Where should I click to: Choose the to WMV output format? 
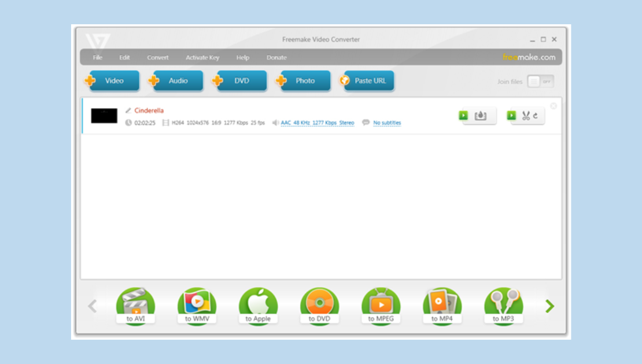point(197,306)
